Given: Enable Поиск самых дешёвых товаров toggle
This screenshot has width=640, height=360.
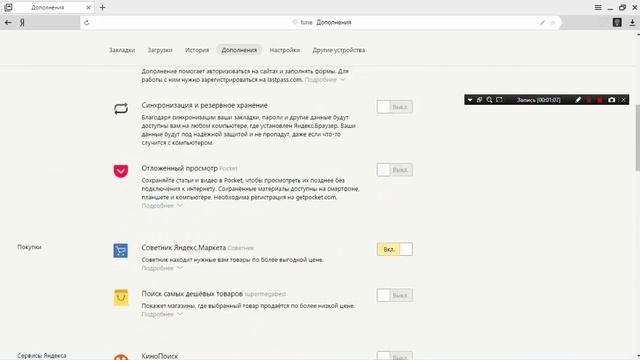Looking at the screenshot, I should pos(395,295).
